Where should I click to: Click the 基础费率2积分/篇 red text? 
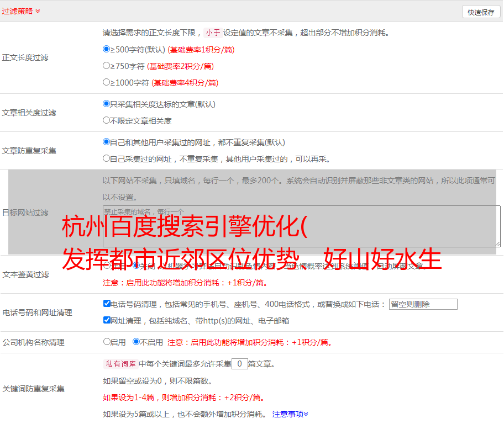180,66
